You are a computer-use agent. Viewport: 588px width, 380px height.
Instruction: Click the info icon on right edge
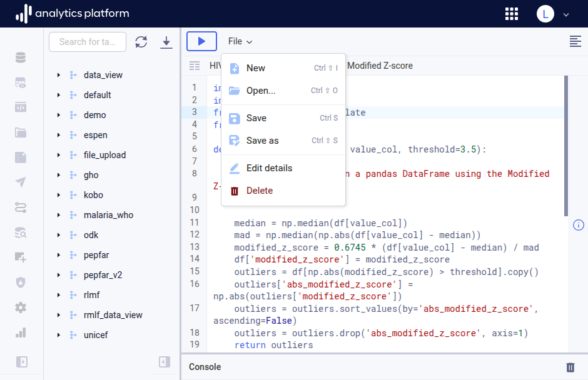pos(578,225)
